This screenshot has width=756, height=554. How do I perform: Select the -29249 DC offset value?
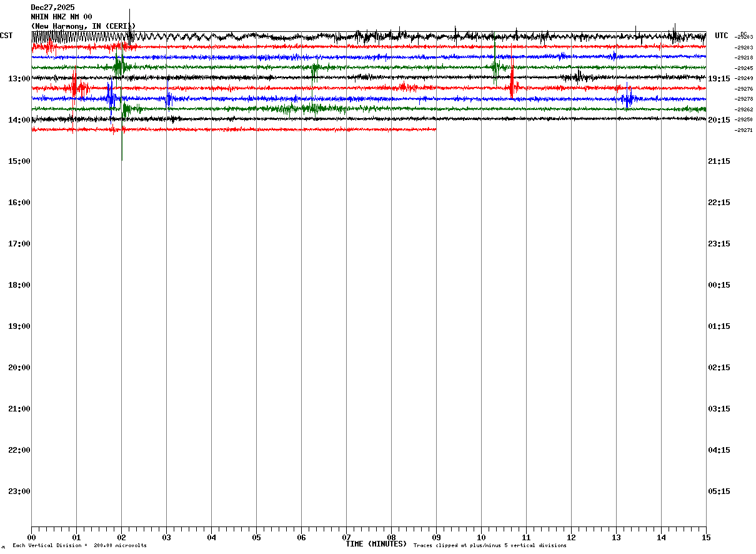[x=744, y=78]
